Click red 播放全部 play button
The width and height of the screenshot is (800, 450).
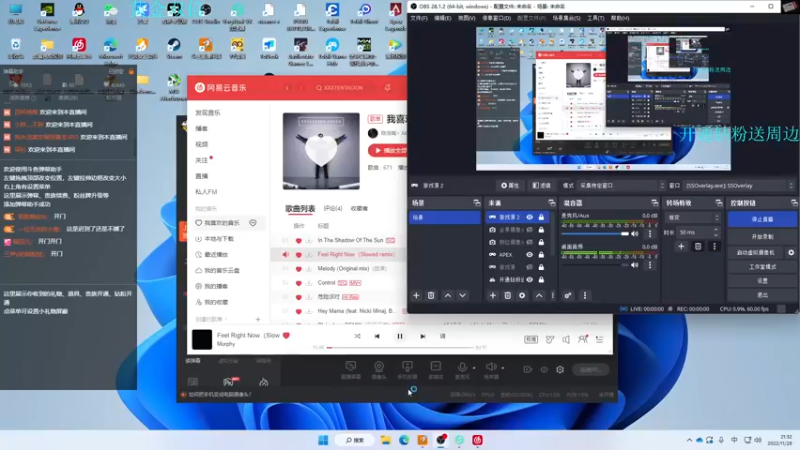tap(387, 151)
